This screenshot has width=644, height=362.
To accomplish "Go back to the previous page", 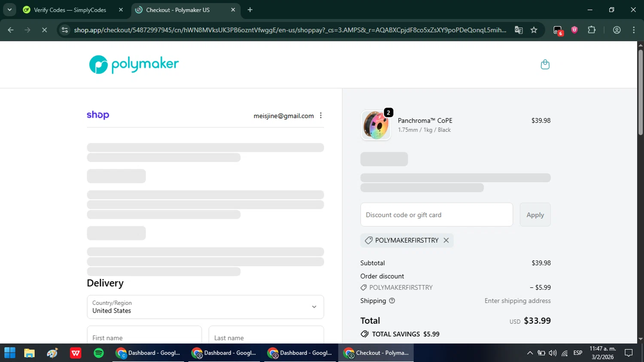I will coord(11,30).
